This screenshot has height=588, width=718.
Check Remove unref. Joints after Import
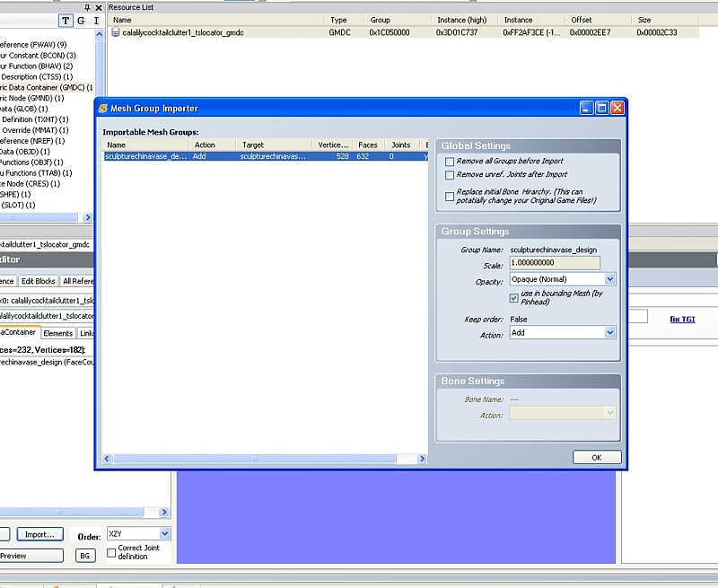tap(450, 175)
